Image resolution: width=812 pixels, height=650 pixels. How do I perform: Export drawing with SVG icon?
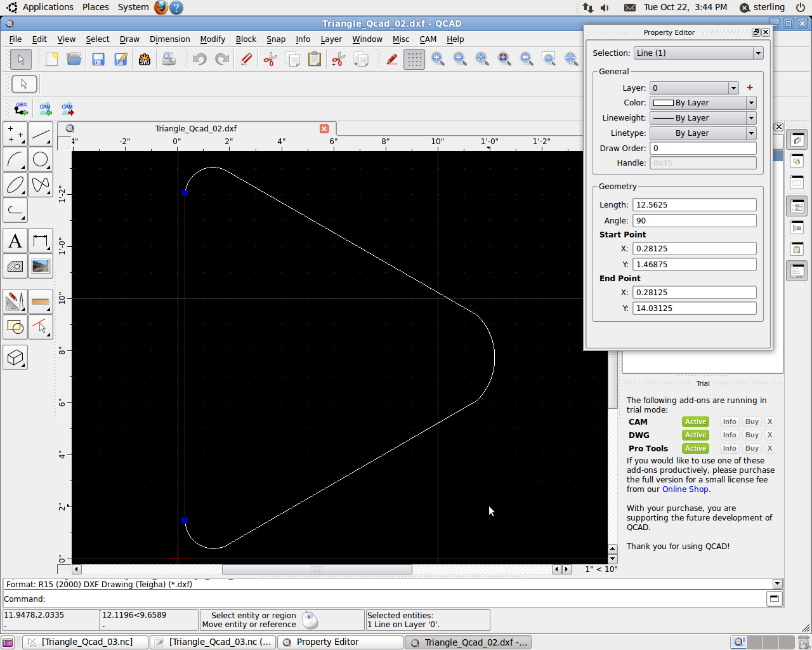coord(145,59)
